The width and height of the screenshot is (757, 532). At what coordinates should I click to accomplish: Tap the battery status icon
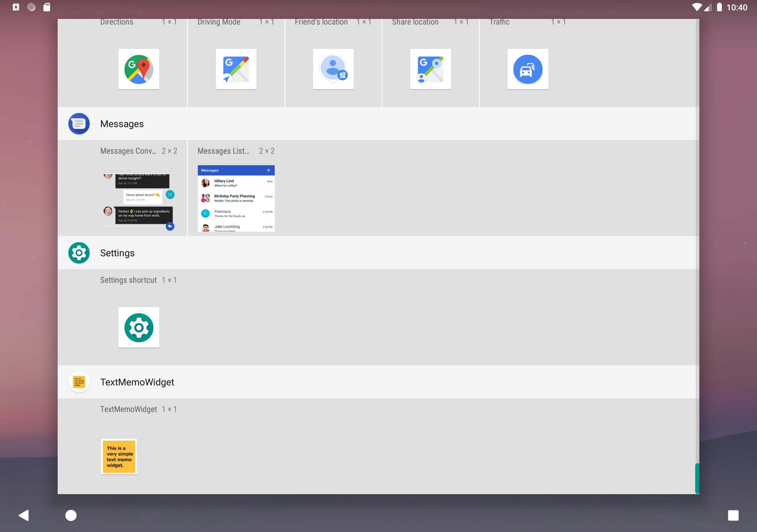point(719,7)
